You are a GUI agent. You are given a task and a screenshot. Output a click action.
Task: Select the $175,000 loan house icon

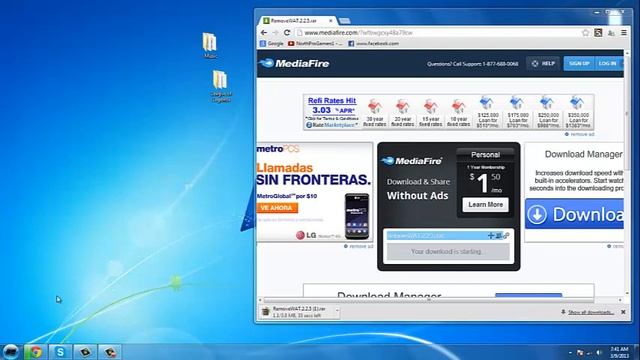(x=517, y=103)
